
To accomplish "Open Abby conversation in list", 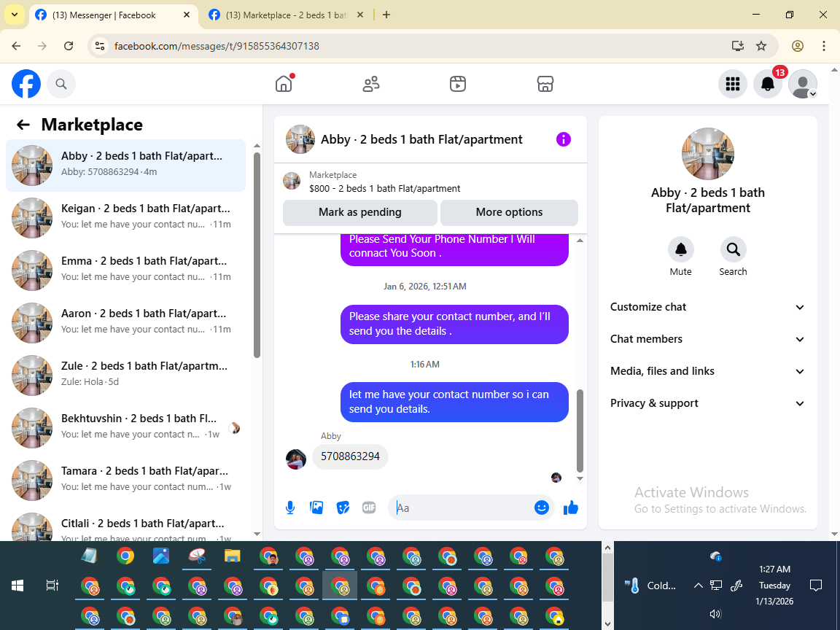I will 126,166.
